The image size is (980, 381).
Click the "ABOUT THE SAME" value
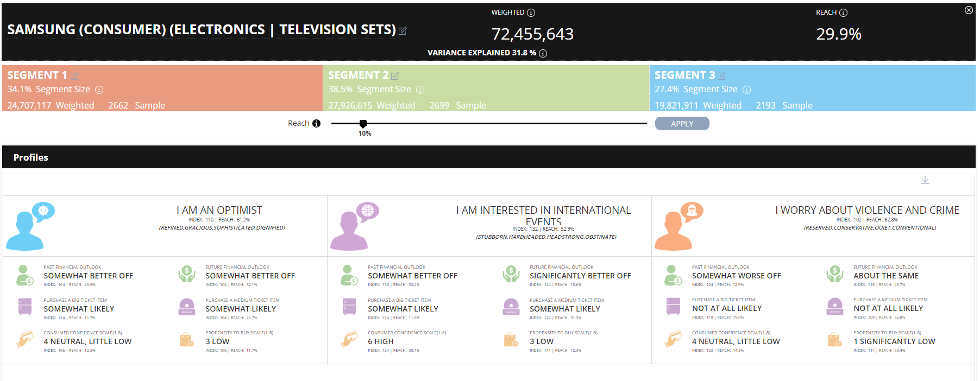[886, 276]
